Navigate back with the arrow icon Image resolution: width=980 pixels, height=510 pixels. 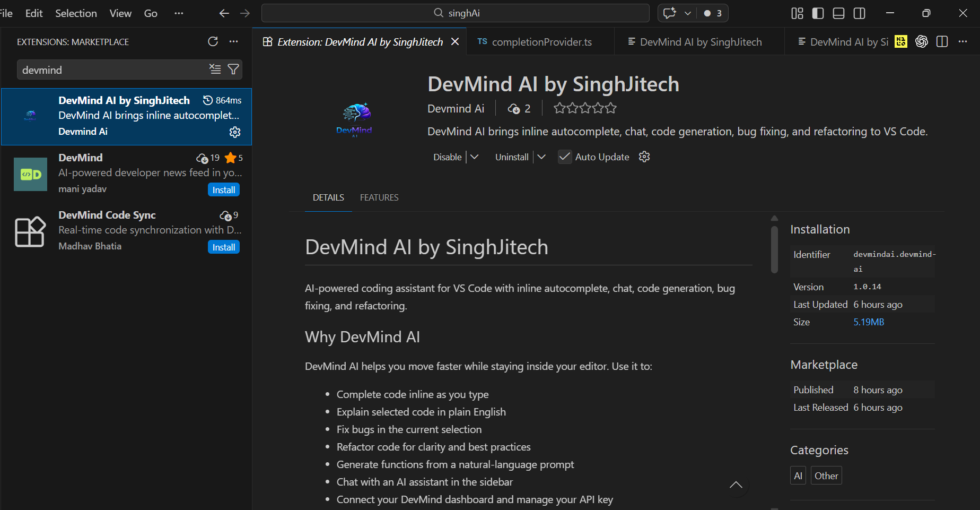tap(224, 13)
